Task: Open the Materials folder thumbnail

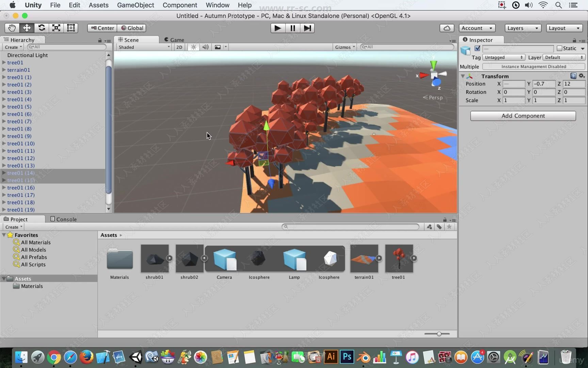Action: tap(119, 259)
